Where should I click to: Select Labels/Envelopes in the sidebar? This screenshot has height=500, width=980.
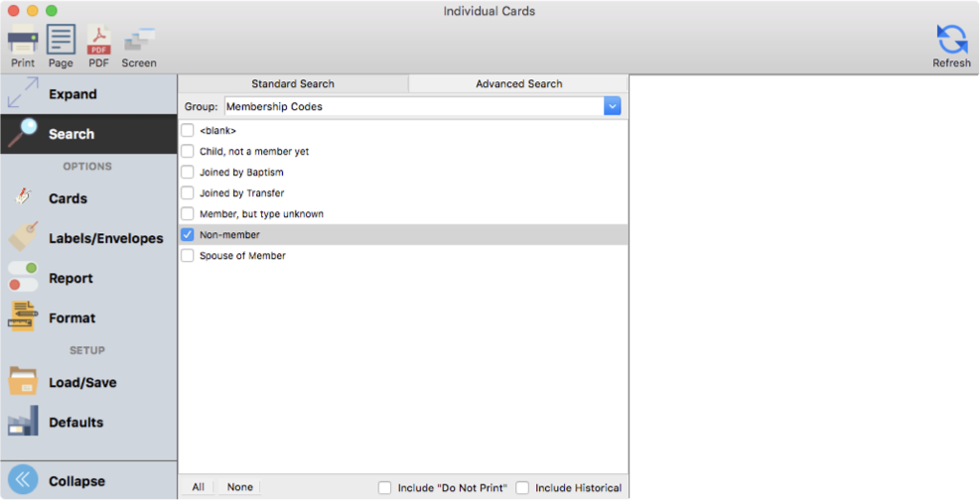(105, 238)
